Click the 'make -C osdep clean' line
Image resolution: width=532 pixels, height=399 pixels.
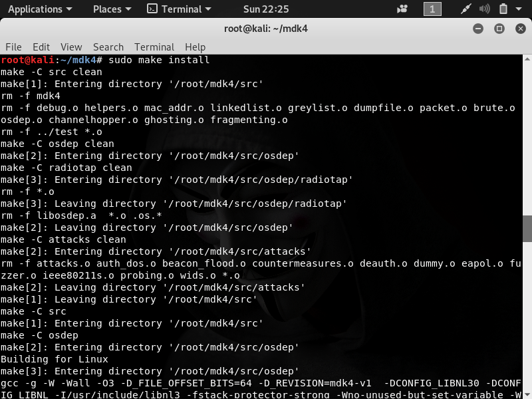[x=57, y=144]
